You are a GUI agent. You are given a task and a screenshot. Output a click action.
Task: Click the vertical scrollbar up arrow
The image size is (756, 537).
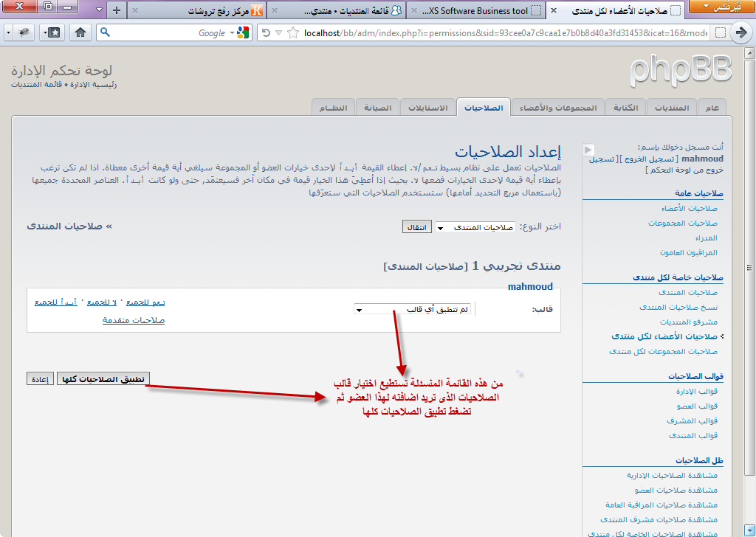749,53
